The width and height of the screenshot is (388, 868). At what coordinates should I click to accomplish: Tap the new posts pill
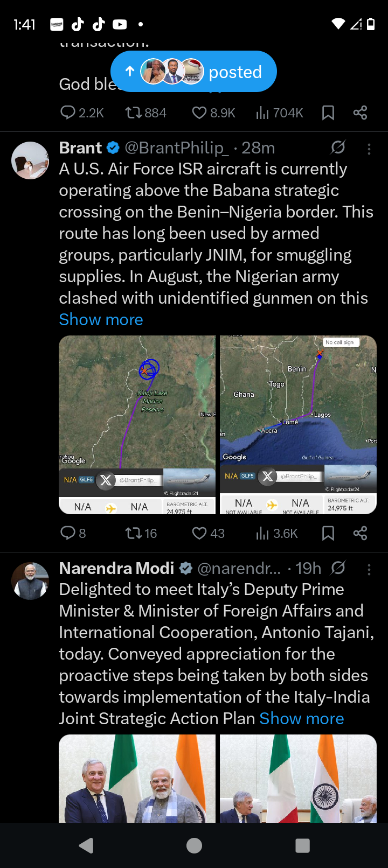pyautogui.click(x=193, y=72)
